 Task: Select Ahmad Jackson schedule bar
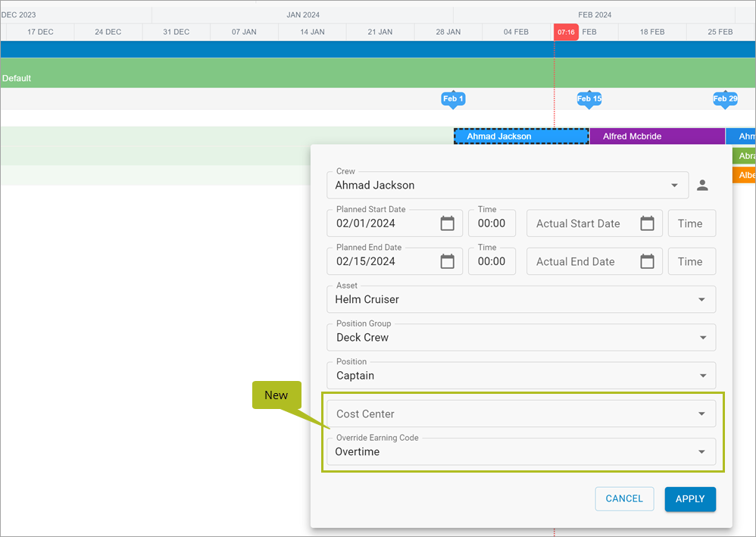click(x=521, y=136)
